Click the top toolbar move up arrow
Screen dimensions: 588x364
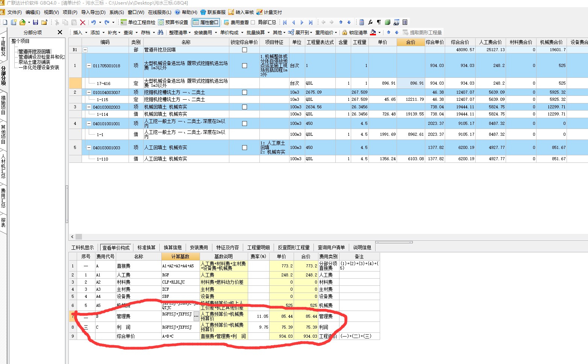341,23
